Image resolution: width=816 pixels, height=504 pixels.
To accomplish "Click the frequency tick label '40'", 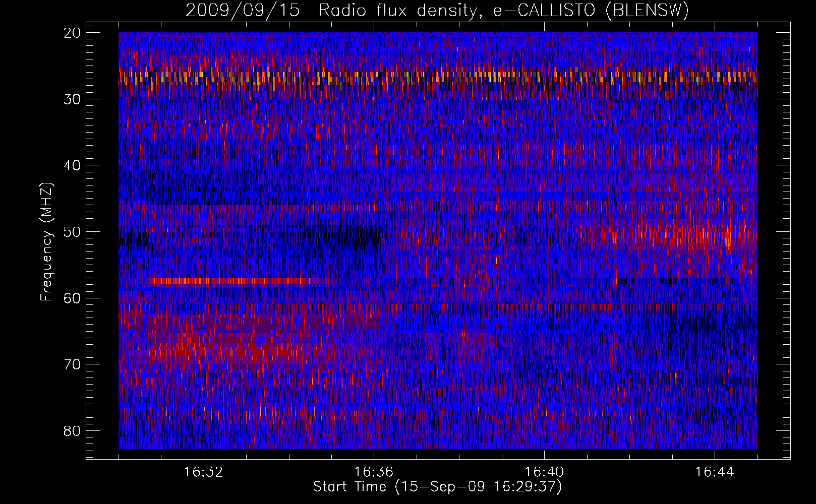I will pyautogui.click(x=73, y=165).
